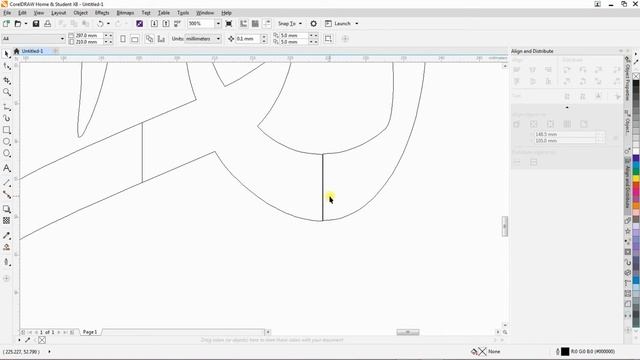Select the Rectangle tool

point(7,130)
